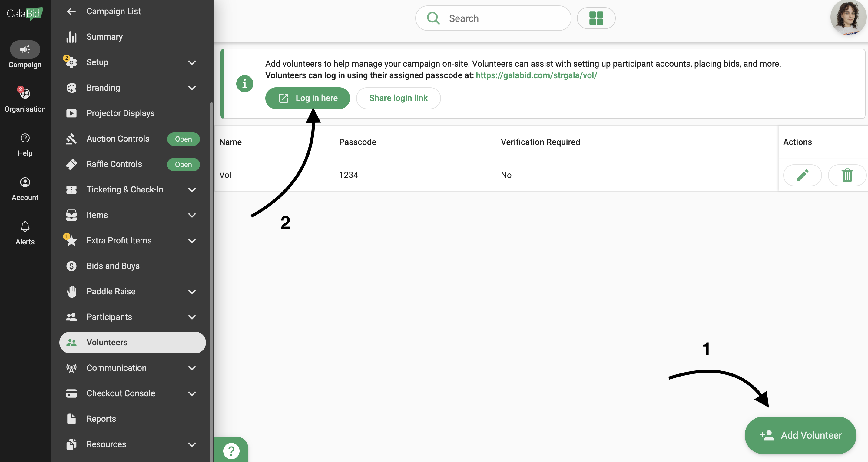The image size is (868, 462).
Task: Expand the Paddle Raise dropdown
Action: [192, 292]
